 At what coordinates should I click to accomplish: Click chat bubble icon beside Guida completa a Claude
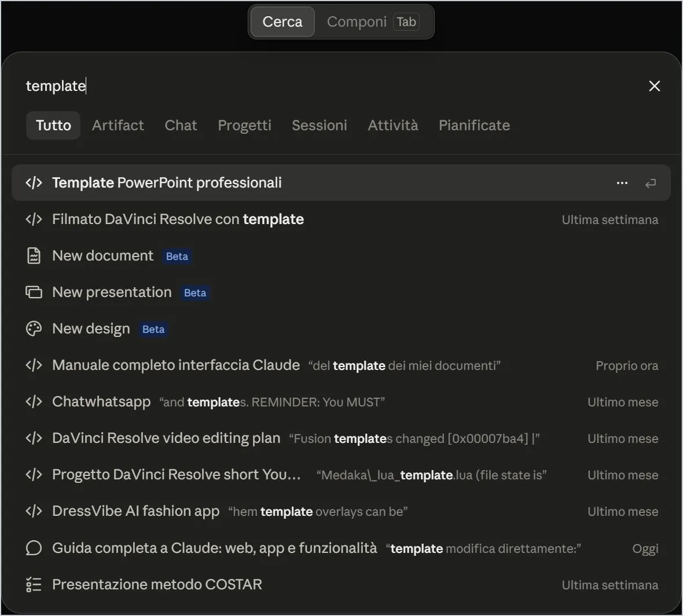pyautogui.click(x=34, y=548)
